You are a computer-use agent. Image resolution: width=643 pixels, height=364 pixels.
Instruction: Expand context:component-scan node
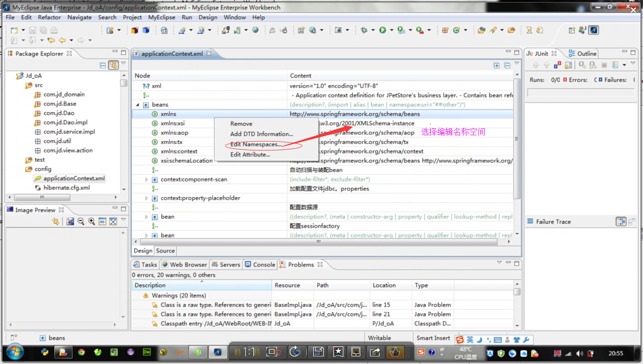146,179
